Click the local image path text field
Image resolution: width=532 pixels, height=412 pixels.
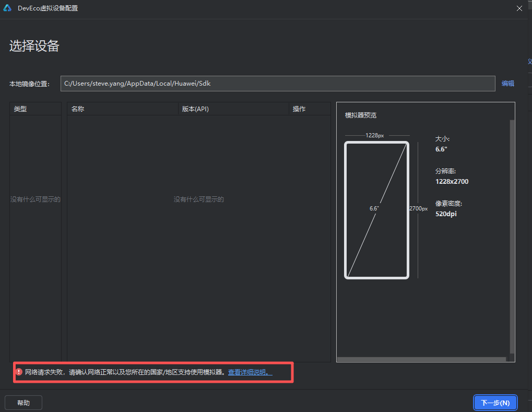pyautogui.click(x=277, y=84)
